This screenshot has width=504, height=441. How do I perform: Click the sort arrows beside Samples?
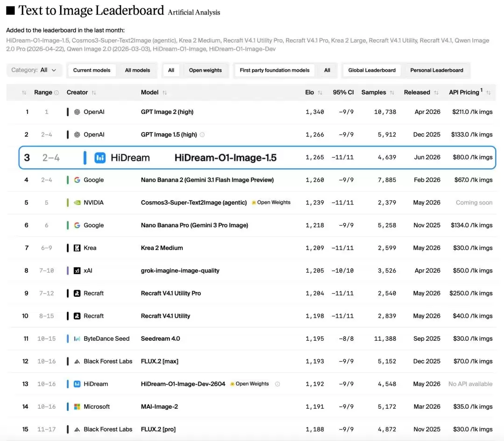tap(392, 92)
